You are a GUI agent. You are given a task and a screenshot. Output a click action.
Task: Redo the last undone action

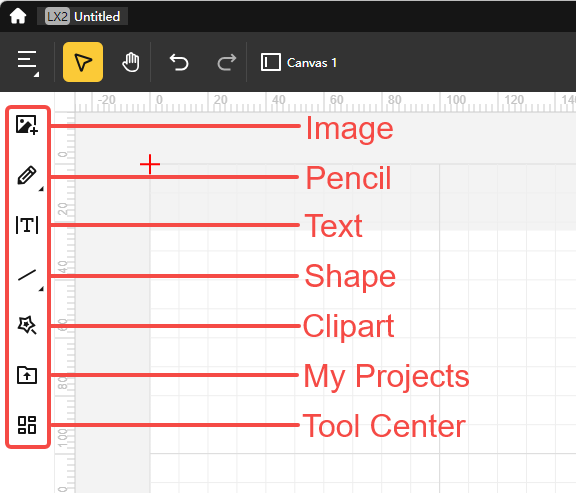227,62
